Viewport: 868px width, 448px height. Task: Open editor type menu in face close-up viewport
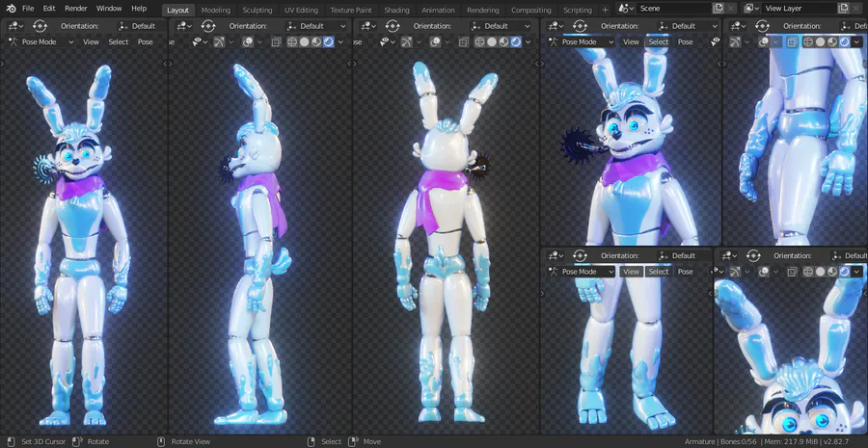(556, 26)
